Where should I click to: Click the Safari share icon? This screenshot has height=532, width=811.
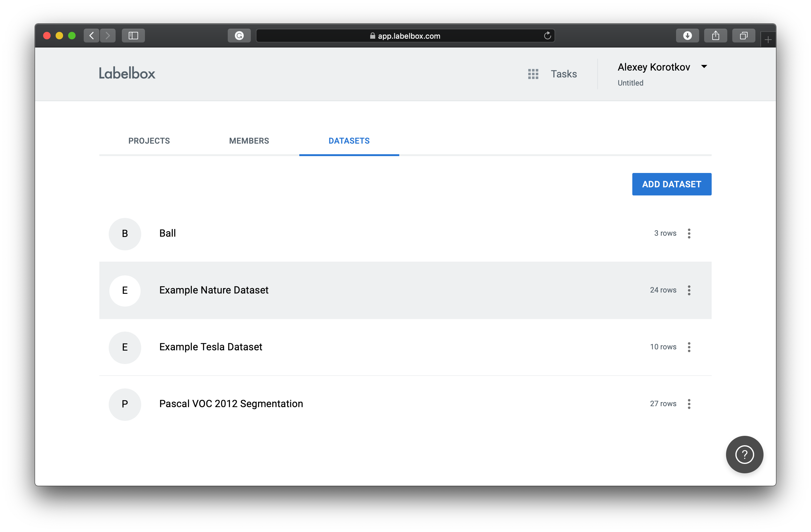click(x=715, y=36)
